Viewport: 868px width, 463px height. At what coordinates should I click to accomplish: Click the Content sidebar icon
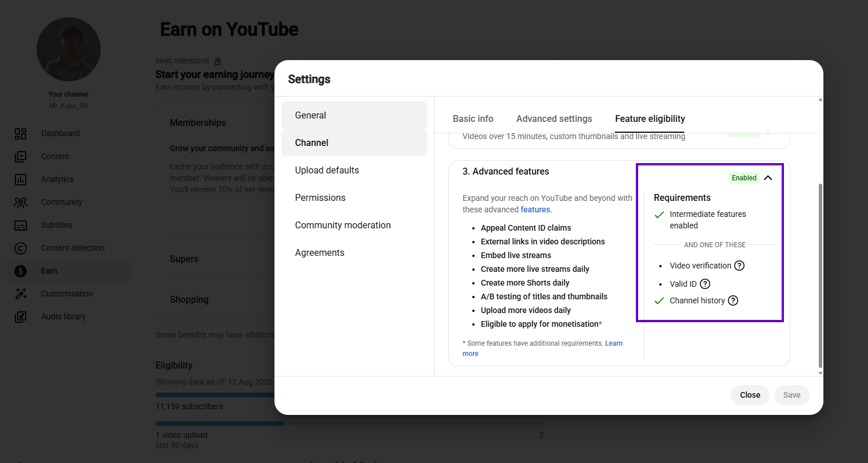click(21, 156)
